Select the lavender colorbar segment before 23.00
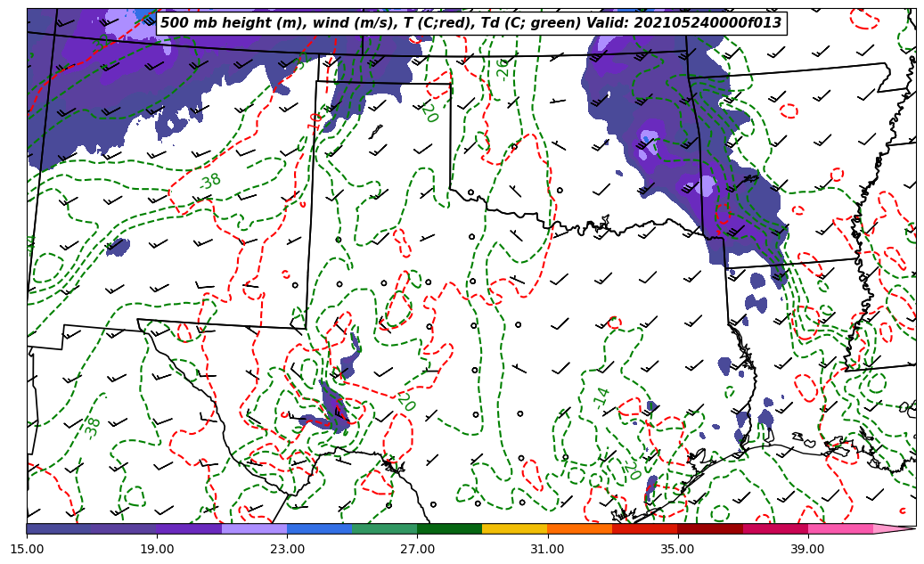 click(x=255, y=528)
